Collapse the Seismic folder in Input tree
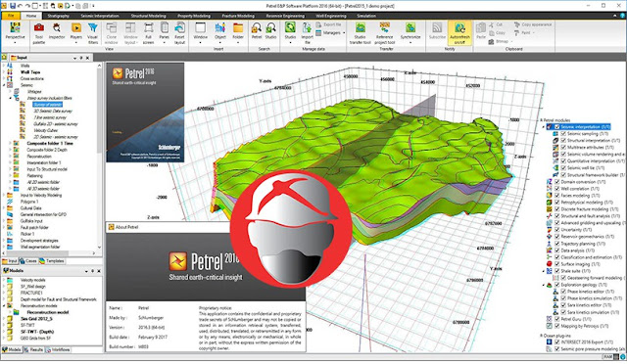The width and height of the screenshot is (627, 364). 4,85
